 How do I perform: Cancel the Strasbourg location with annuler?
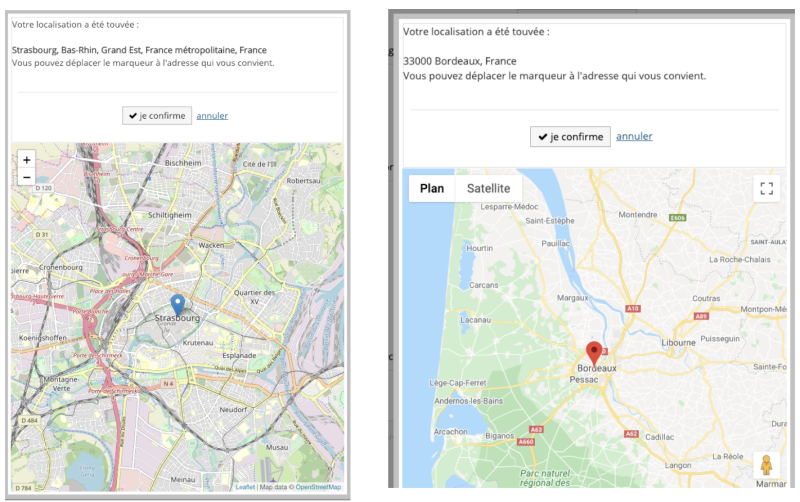point(212,115)
